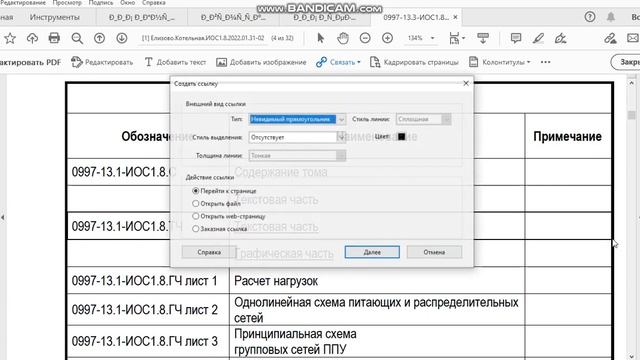The height and width of the screenshot is (360, 640).
Task: Select the highlighter pen tool
Action: click(x=538, y=38)
